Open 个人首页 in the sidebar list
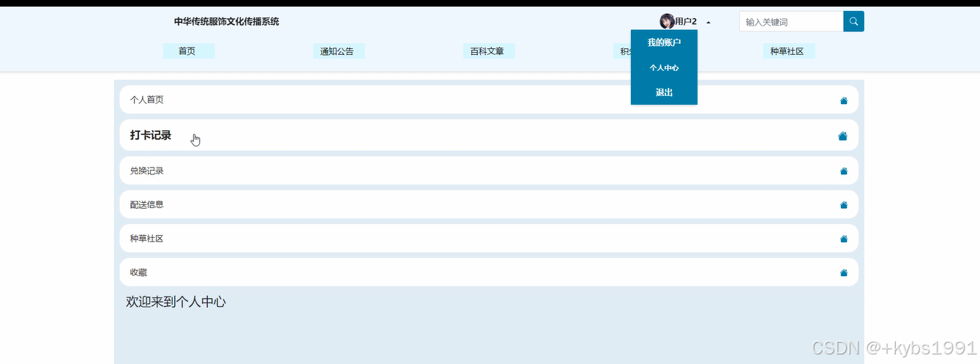Screen dimensions: 980x364 [489, 100]
